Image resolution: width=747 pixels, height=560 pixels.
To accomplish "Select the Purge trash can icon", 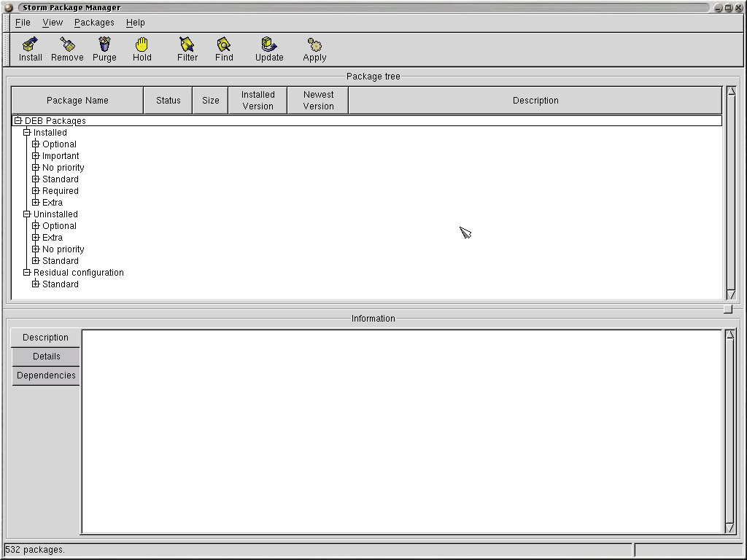I will tap(104, 45).
